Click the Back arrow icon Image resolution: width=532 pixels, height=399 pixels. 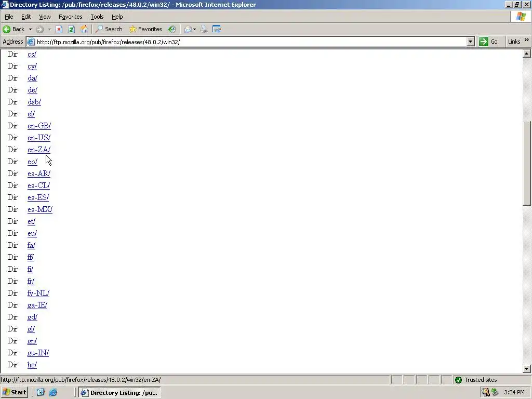[x=6, y=29]
